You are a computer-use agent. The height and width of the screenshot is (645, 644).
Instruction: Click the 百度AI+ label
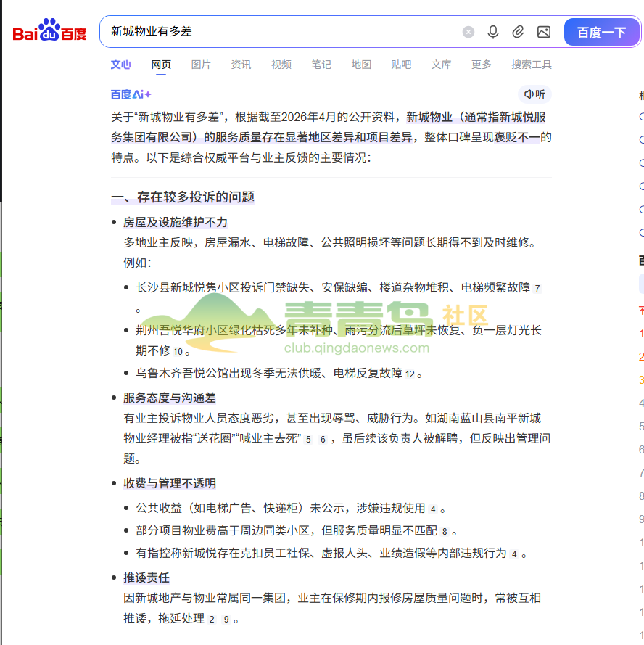click(131, 94)
